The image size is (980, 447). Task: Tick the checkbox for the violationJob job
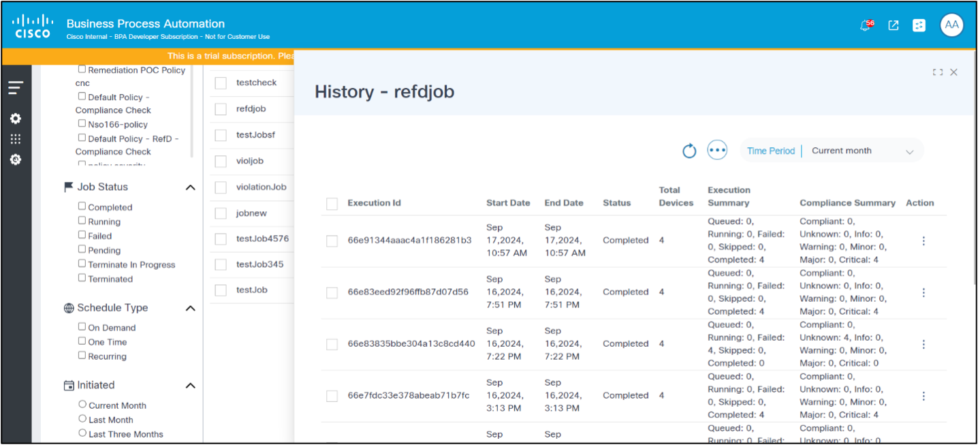coord(221,187)
